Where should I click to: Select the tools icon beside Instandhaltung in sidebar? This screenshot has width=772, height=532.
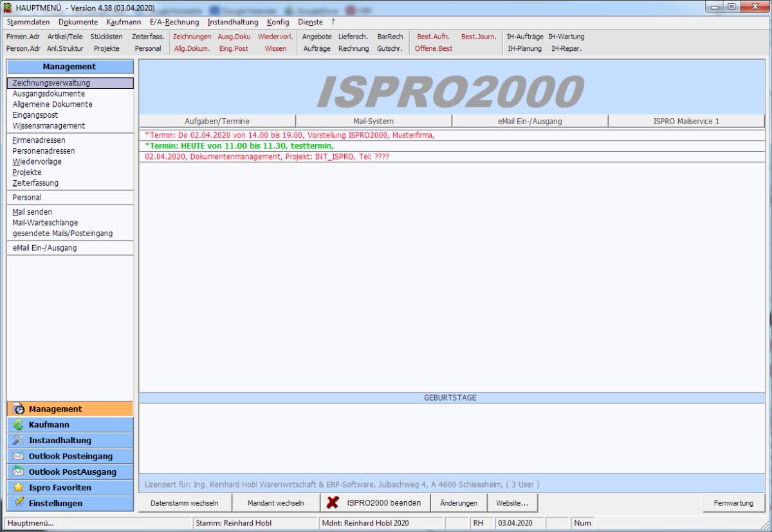18,441
